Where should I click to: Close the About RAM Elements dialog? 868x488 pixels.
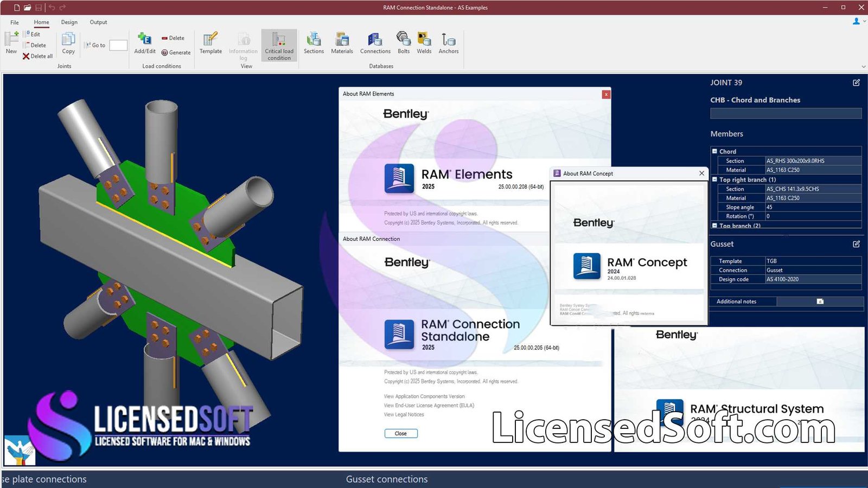pyautogui.click(x=606, y=94)
